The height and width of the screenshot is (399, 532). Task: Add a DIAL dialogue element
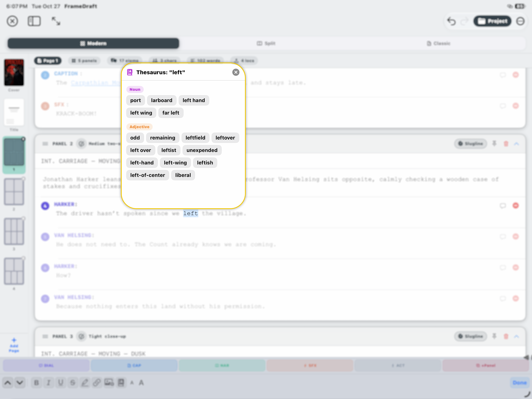[46, 365]
